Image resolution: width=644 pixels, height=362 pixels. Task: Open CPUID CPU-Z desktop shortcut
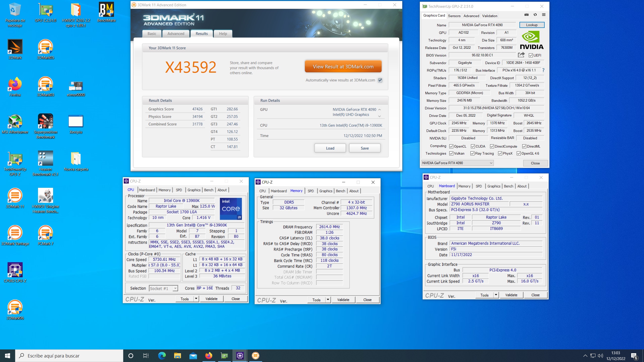[15, 273]
